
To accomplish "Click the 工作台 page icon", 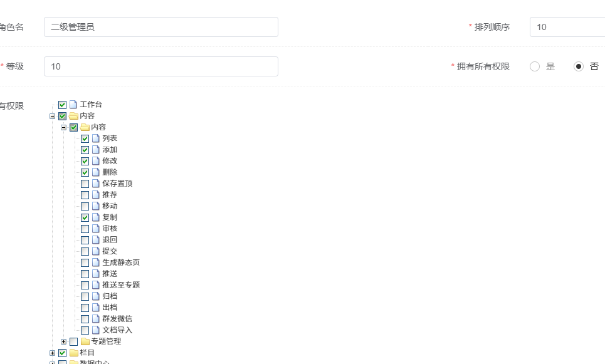I will (73, 105).
